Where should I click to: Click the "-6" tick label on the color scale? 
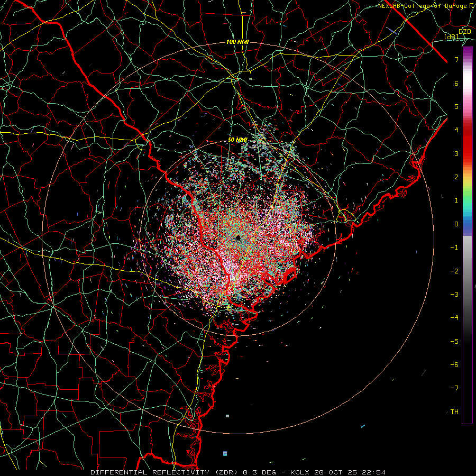(x=454, y=365)
